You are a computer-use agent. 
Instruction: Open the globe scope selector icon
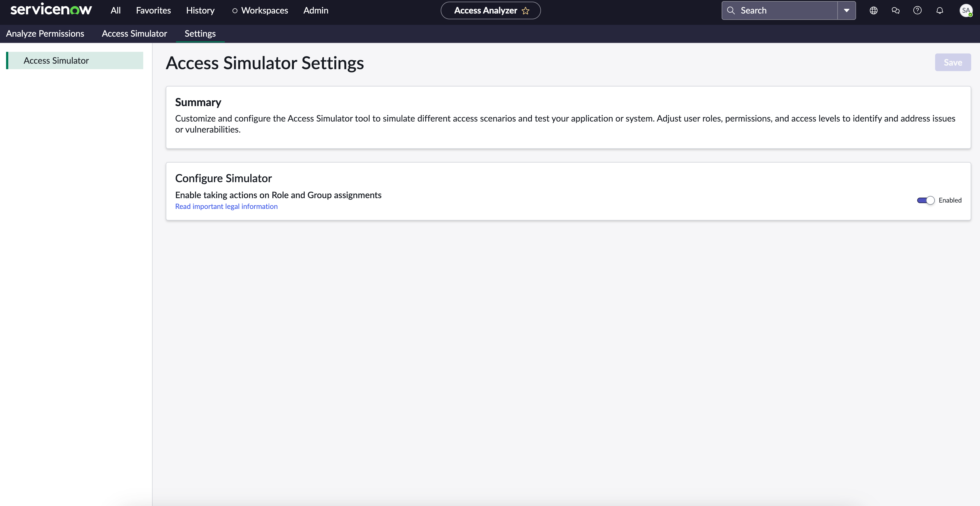click(x=873, y=10)
